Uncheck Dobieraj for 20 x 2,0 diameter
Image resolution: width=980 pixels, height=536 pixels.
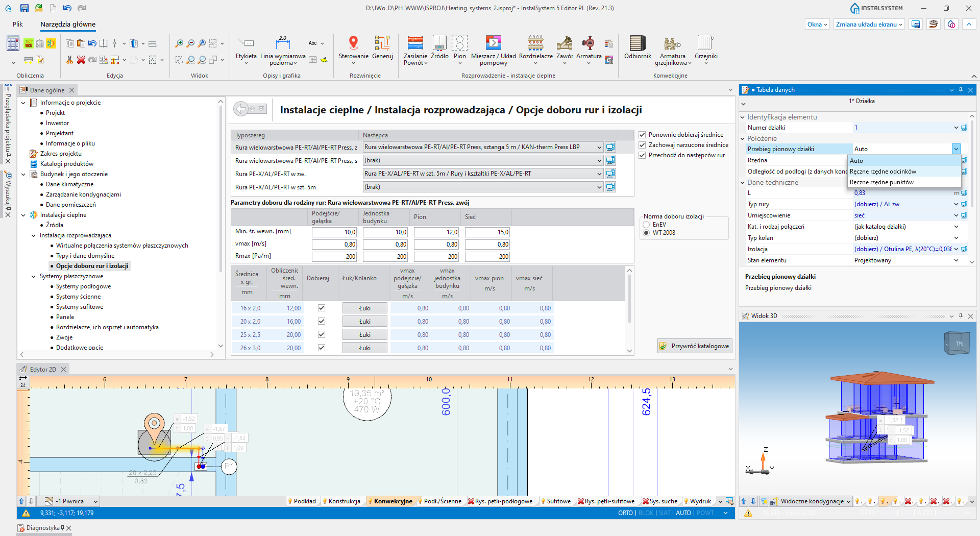(x=322, y=321)
